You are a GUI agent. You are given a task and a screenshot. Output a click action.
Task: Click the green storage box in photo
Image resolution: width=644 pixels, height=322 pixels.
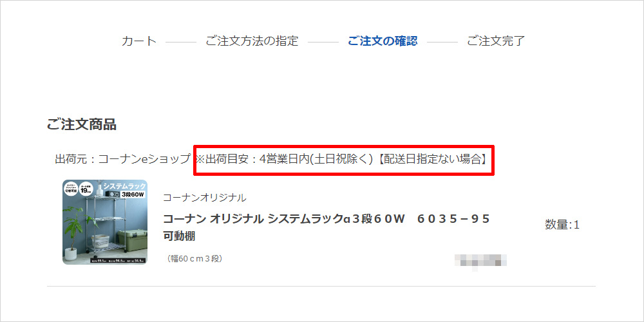click(131, 241)
